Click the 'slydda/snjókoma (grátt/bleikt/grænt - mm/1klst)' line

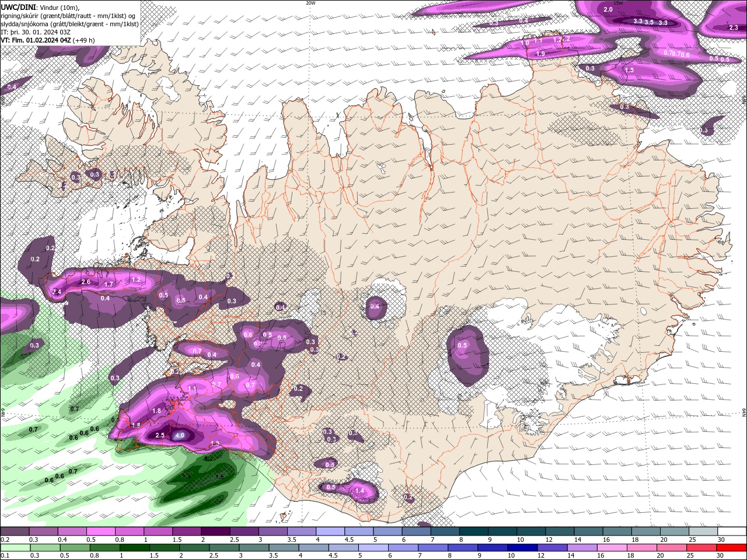[x=69, y=24]
